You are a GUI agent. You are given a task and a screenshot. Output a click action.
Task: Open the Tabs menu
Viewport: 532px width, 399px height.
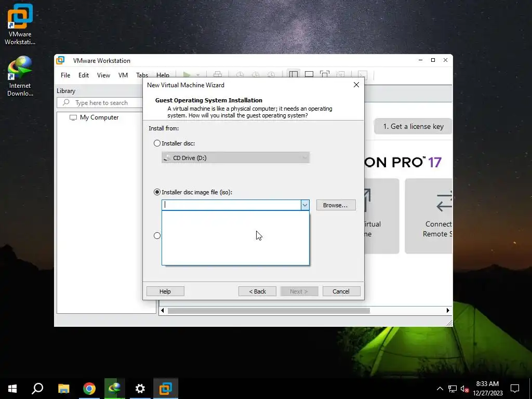(142, 75)
